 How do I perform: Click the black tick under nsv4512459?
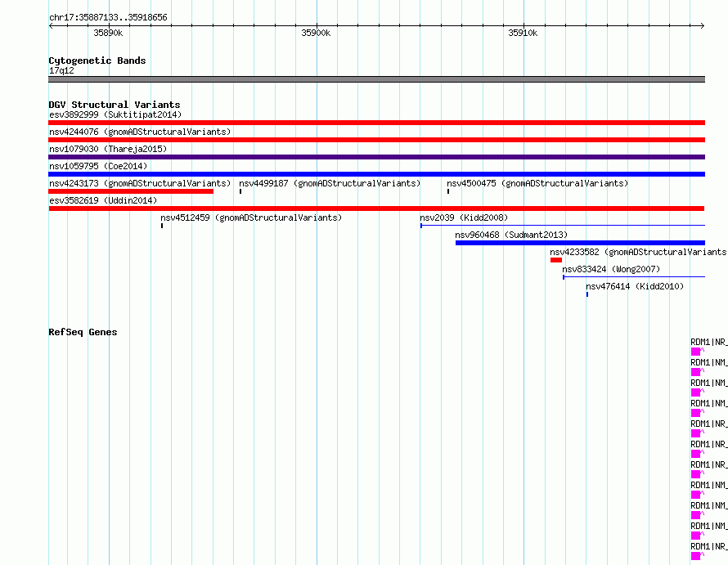pyautogui.click(x=162, y=226)
